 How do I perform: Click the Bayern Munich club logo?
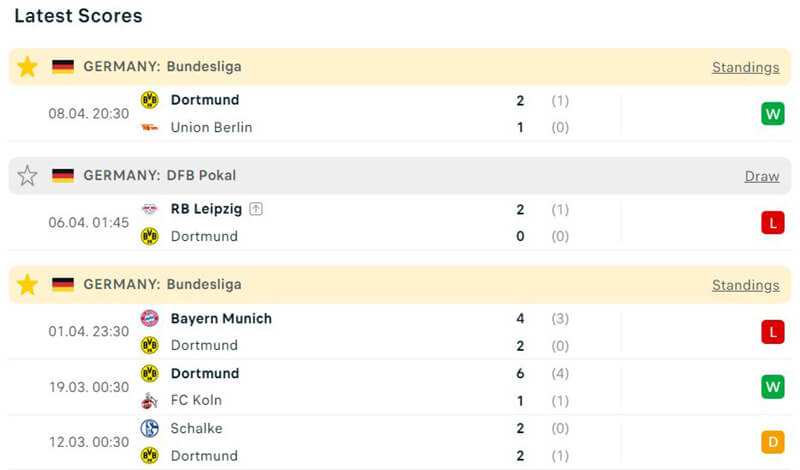tap(150, 318)
